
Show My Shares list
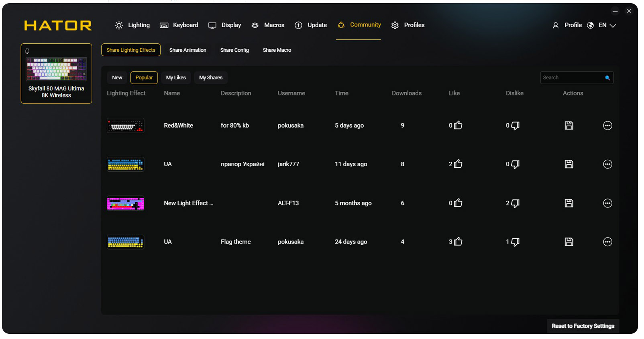(x=210, y=78)
